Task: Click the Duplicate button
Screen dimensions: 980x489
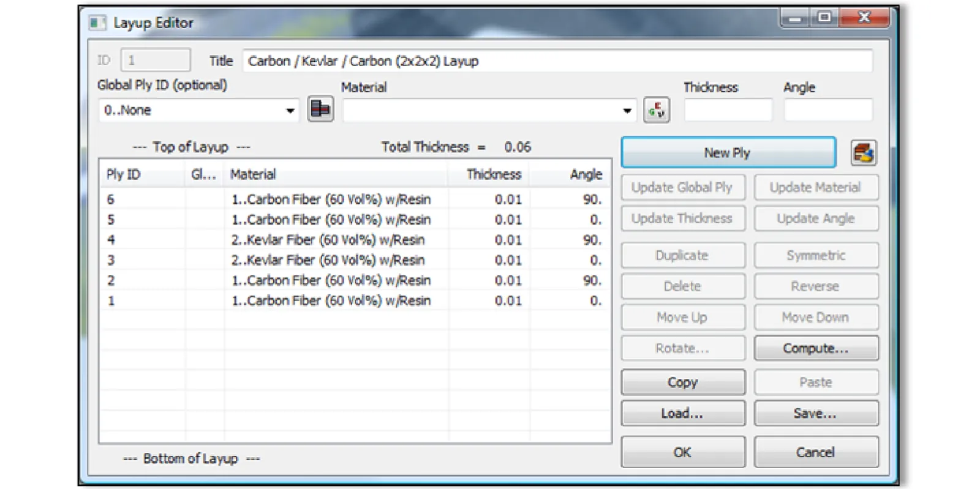Action: pos(683,255)
